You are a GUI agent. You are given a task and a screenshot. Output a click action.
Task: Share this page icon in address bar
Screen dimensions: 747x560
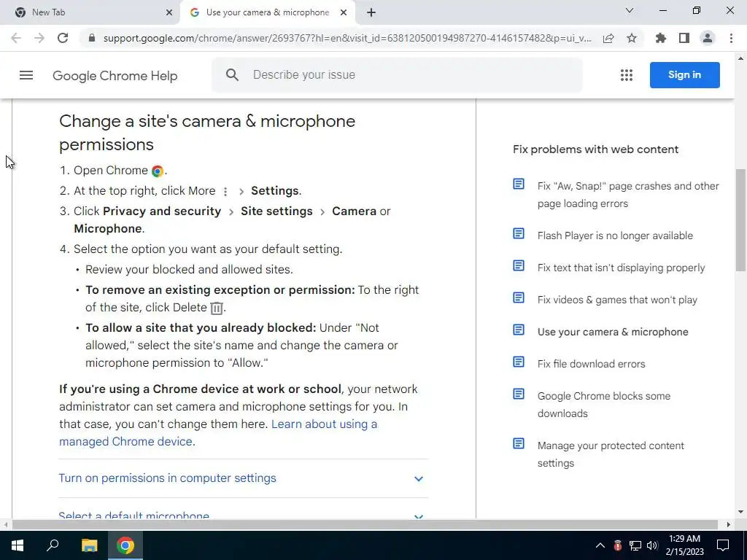pos(608,38)
